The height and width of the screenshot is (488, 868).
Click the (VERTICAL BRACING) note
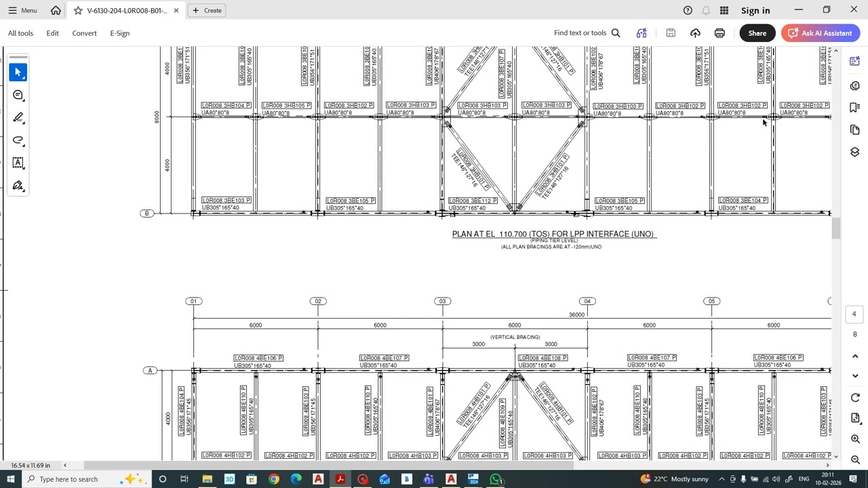[515, 337]
